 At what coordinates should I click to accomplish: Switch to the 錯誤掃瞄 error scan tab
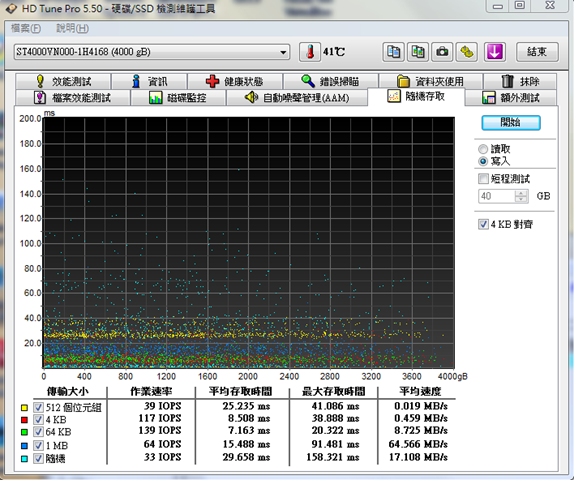click(x=330, y=81)
